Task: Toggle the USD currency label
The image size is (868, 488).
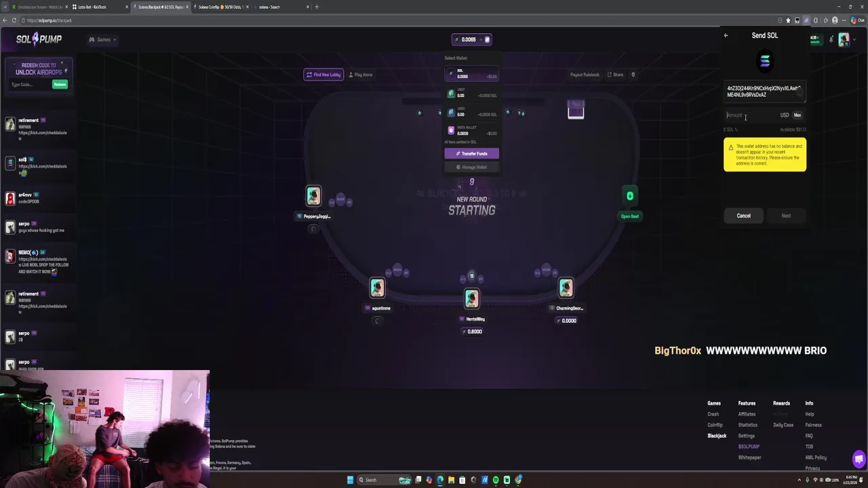Action: [785, 115]
